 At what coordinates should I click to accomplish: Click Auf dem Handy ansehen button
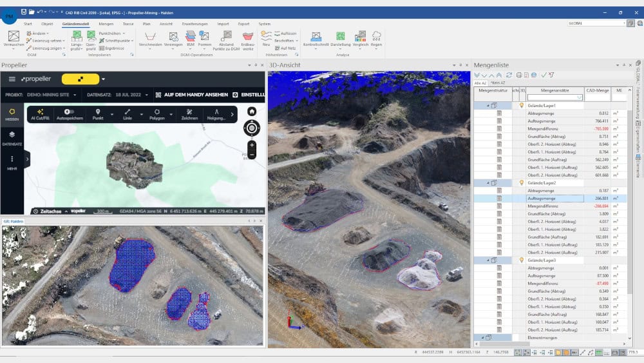[192, 95]
